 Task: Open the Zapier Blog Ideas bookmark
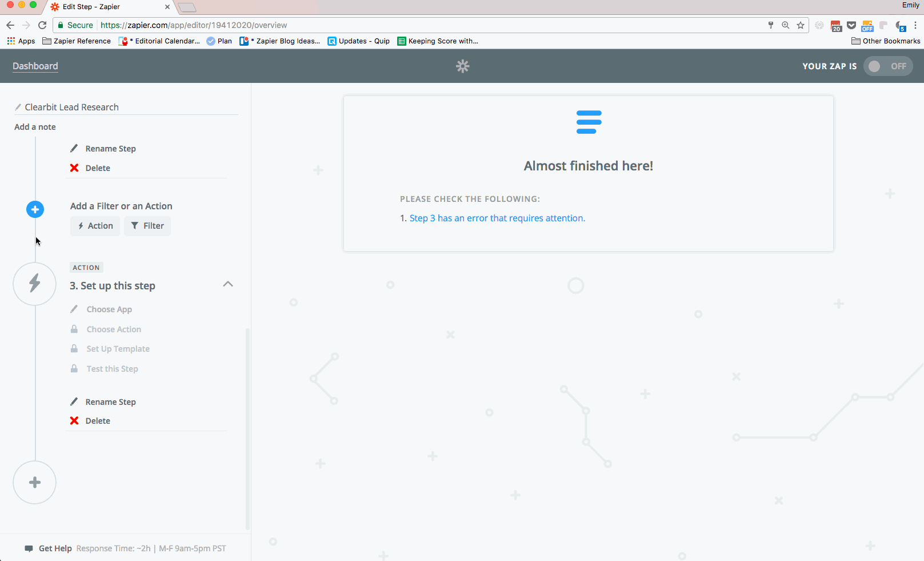tap(280, 41)
